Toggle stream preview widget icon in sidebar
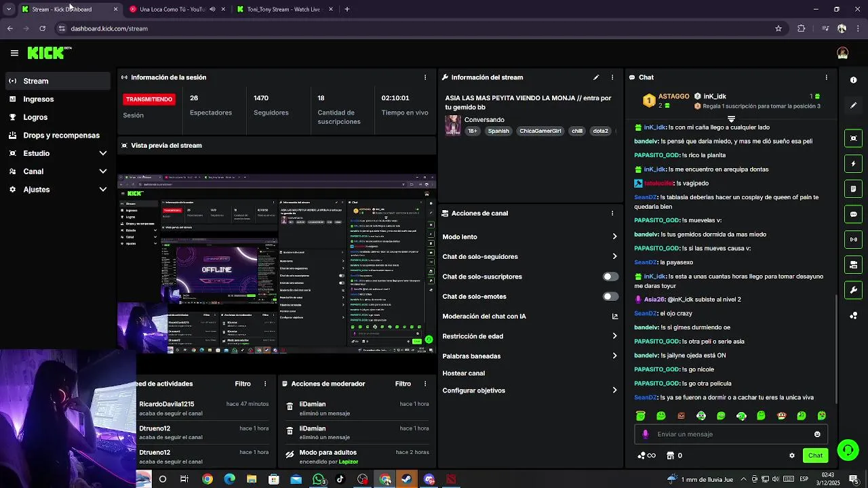The width and height of the screenshot is (868, 488). point(853,138)
